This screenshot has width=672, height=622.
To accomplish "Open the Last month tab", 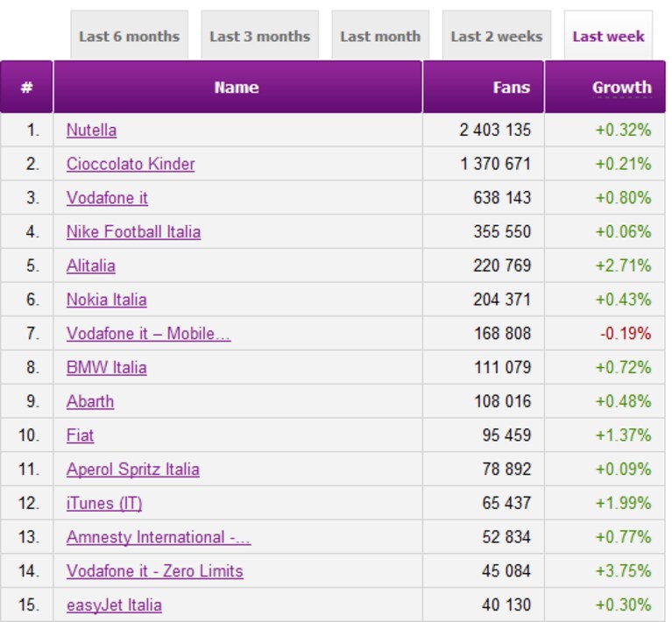I will (380, 35).
